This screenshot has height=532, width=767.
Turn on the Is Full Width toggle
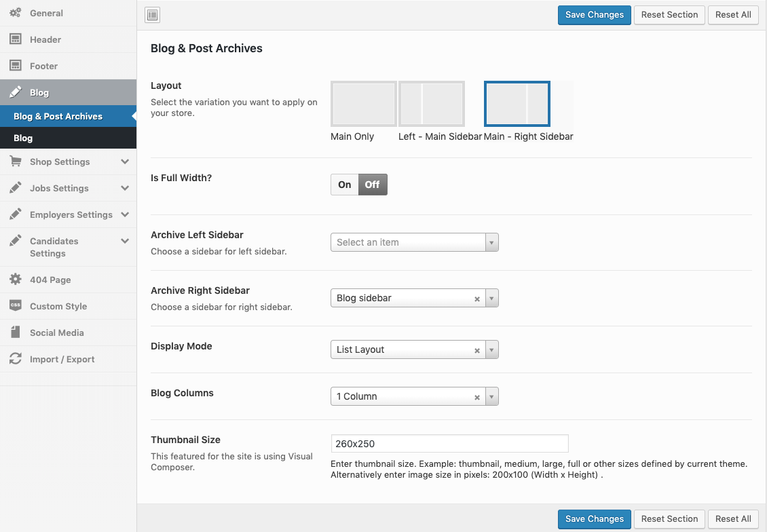coord(345,185)
